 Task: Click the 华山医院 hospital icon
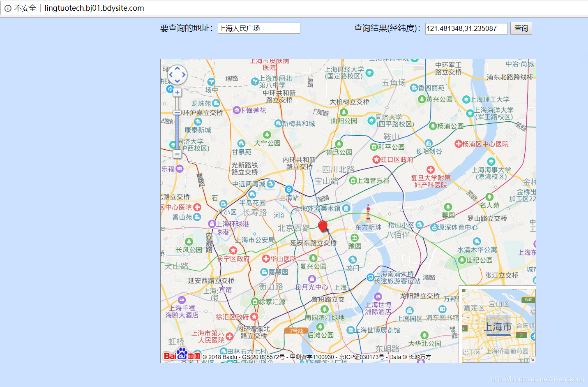click(x=266, y=259)
